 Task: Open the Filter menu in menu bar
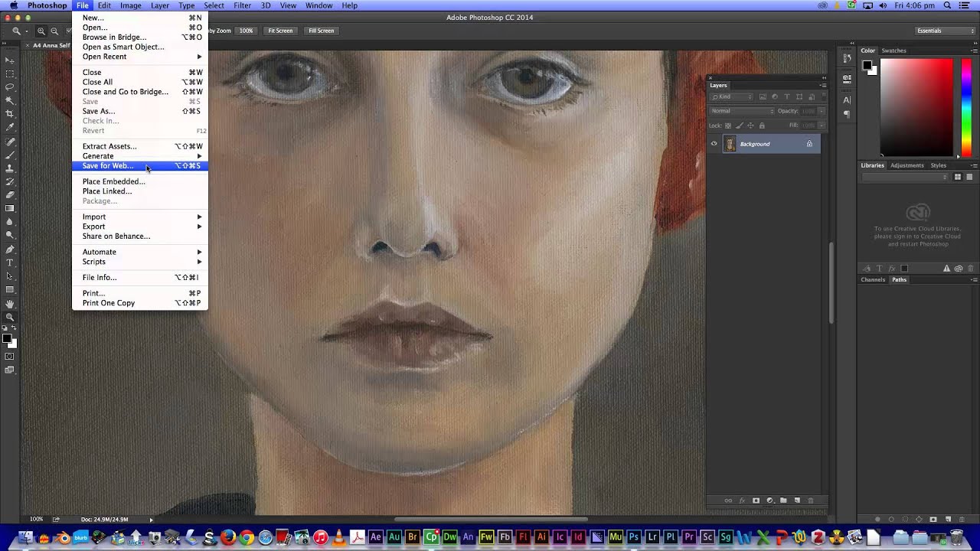pyautogui.click(x=243, y=5)
